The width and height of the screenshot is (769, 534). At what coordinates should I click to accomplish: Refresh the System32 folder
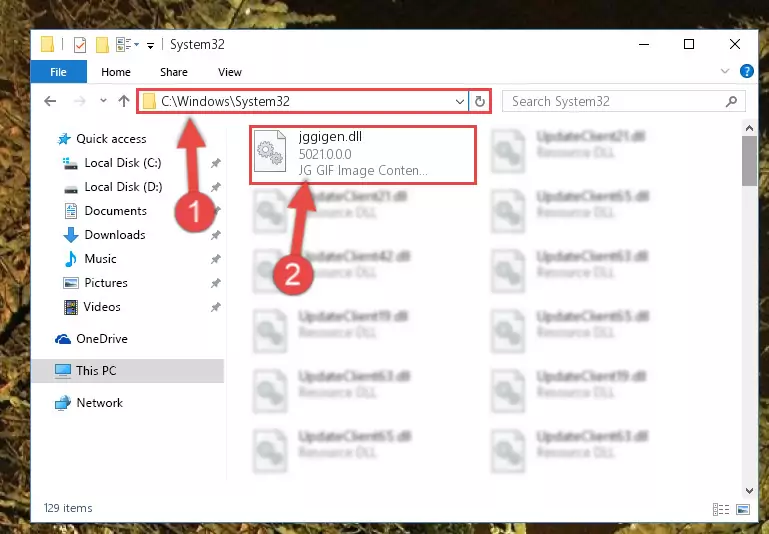480,102
